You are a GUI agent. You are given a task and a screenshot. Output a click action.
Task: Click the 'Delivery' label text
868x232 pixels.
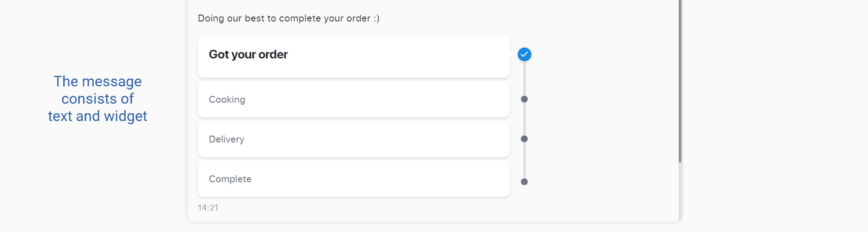pyautogui.click(x=226, y=139)
